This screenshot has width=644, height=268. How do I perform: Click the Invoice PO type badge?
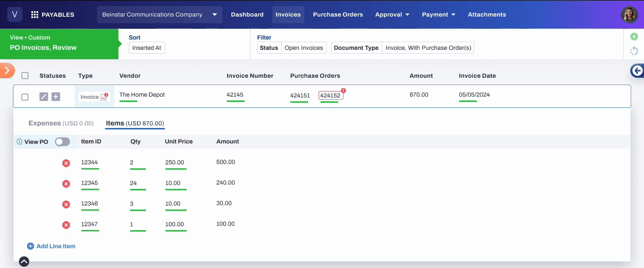(94, 97)
